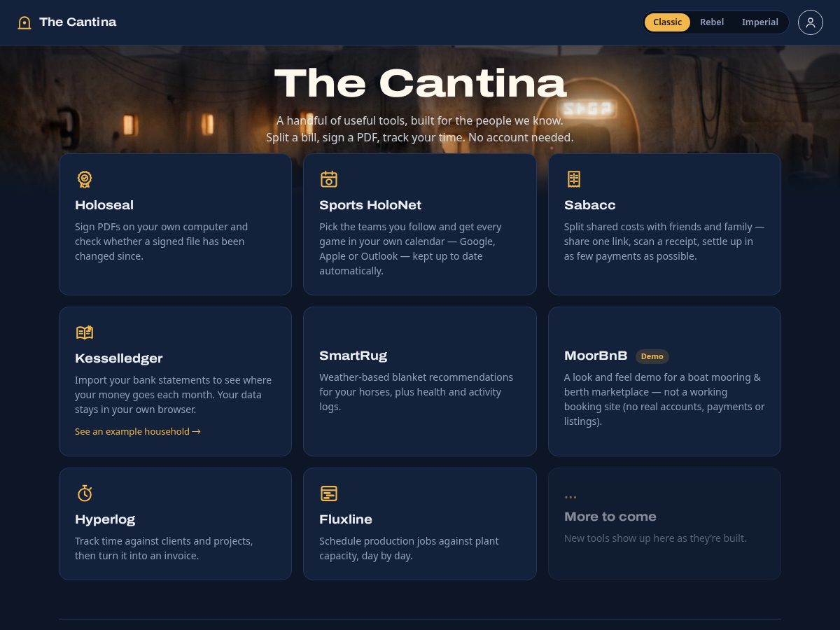Switch to the Rebel theme

tap(712, 22)
